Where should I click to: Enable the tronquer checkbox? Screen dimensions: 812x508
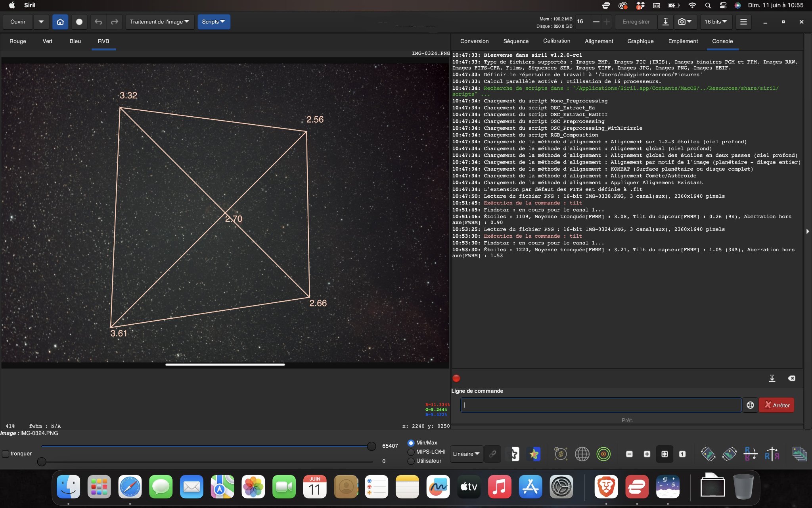(x=6, y=454)
